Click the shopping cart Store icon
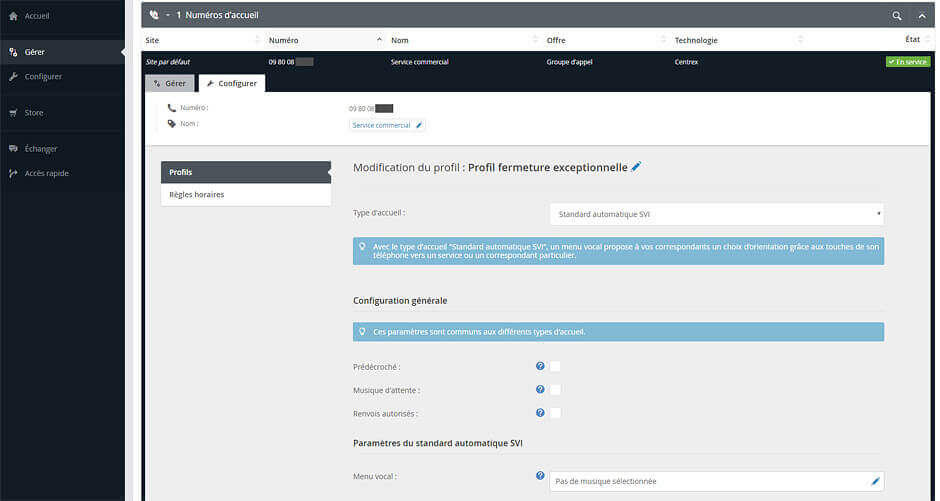940x501 pixels. [x=13, y=113]
